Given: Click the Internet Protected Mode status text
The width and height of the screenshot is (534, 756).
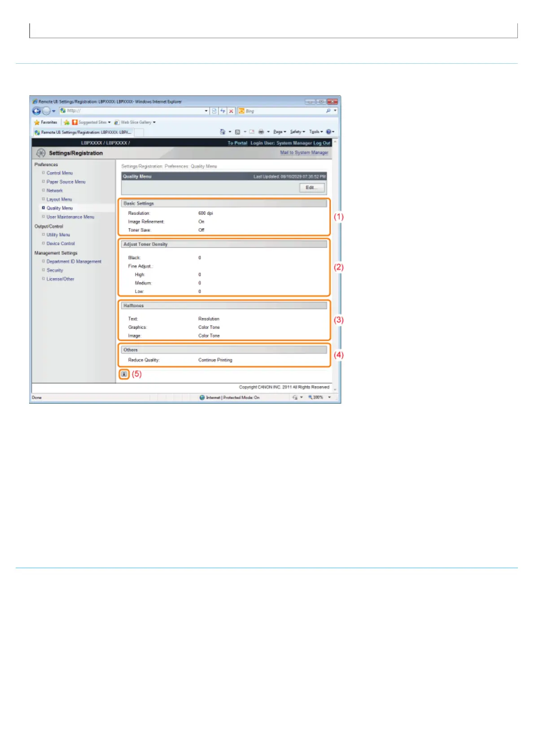Looking at the screenshot, I should tap(232, 397).
